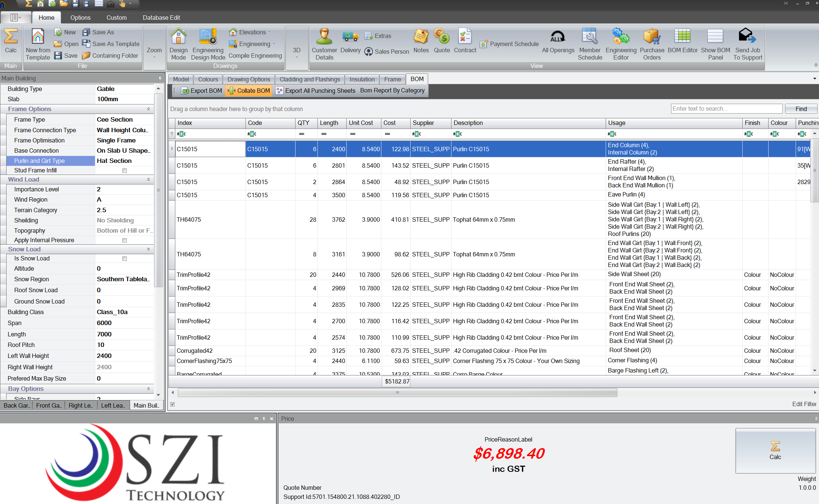Open the Delivery truck option
The width and height of the screenshot is (819, 504).
click(350, 41)
